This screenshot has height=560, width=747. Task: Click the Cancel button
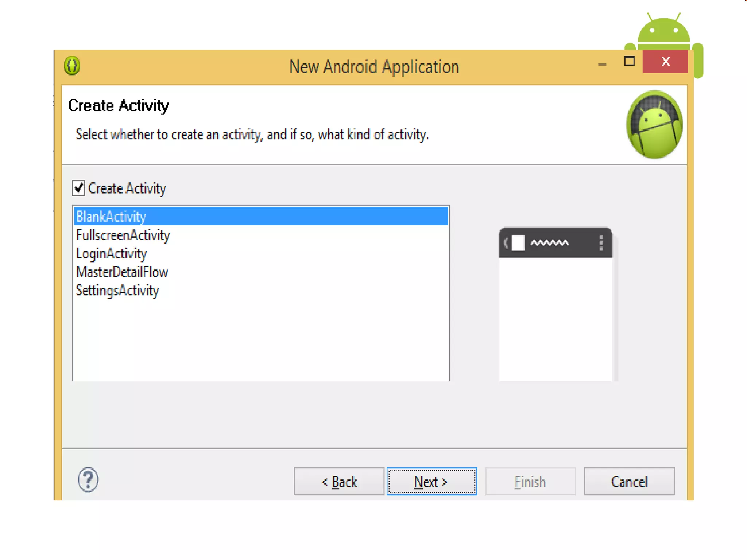point(629,482)
